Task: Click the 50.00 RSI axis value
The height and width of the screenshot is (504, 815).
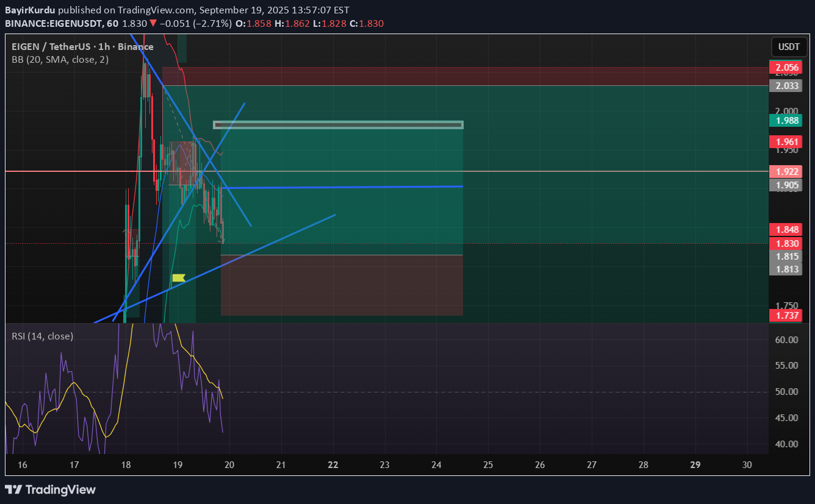Action: tap(788, 391)
